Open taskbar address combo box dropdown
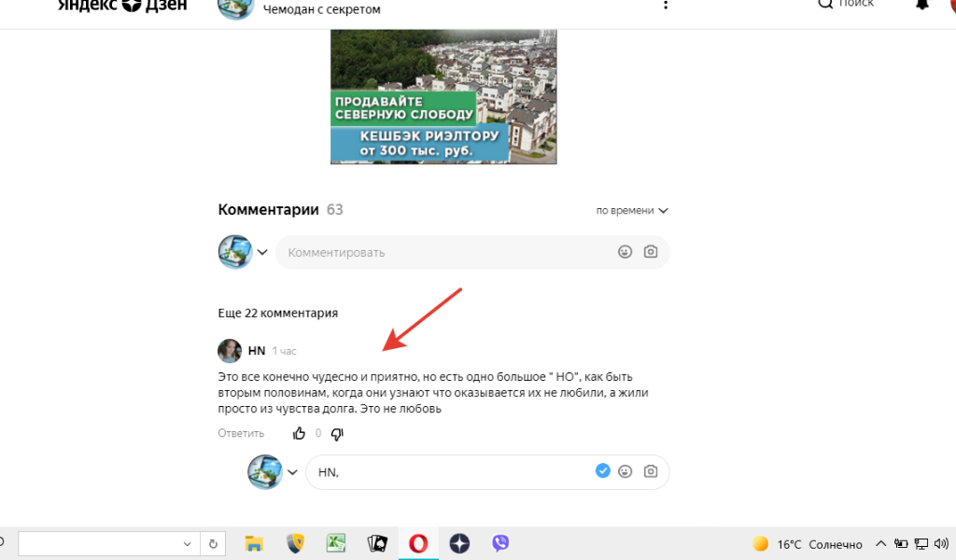 [187, 544]
